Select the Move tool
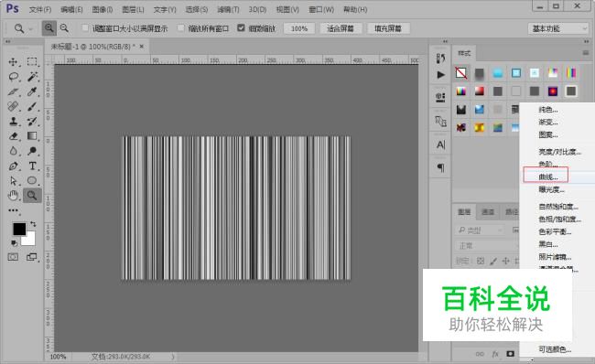Viewport: 595px width, 364px height. pos(14,62)
